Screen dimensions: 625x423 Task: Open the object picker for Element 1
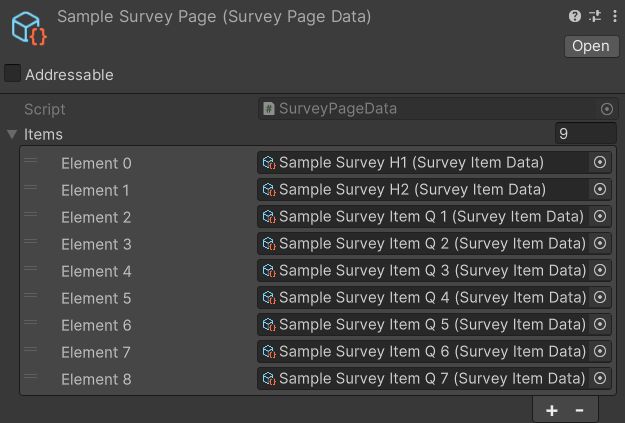tap(600, 189)
